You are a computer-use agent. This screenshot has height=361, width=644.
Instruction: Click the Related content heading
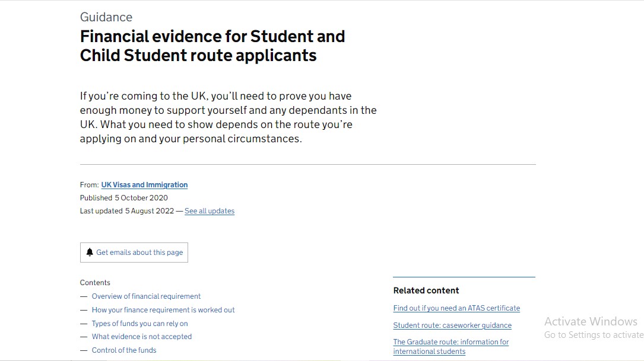pyautogui.click(x=426, y=290)
